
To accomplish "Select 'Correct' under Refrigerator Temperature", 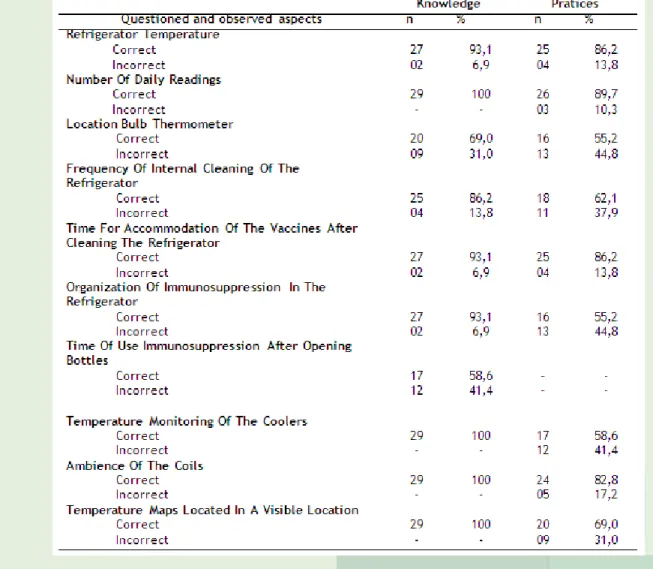I will tap(134, 50).
